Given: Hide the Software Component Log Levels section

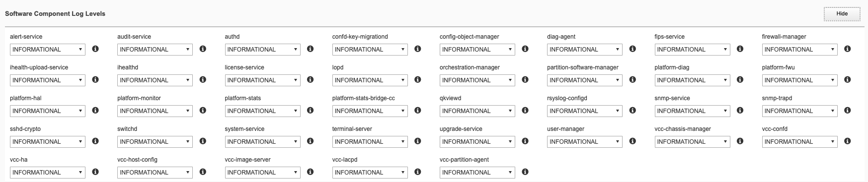Looking at the screenshot, I should click(842, 14).
